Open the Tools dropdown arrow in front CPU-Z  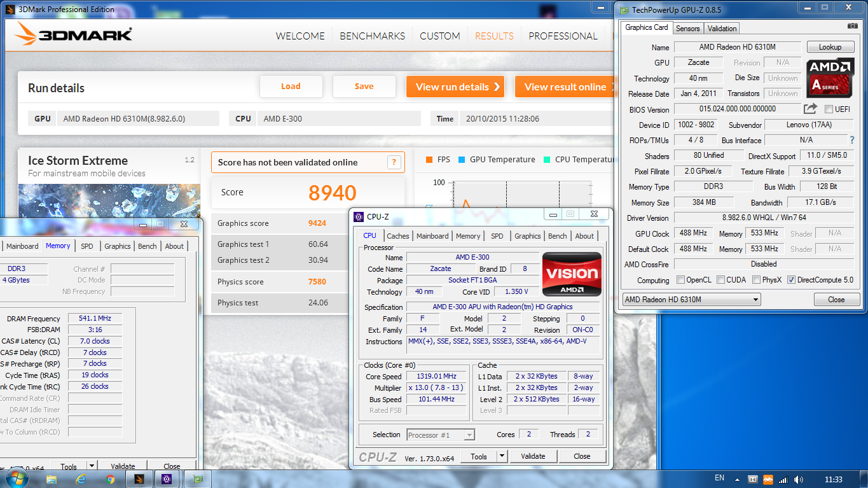502,456
